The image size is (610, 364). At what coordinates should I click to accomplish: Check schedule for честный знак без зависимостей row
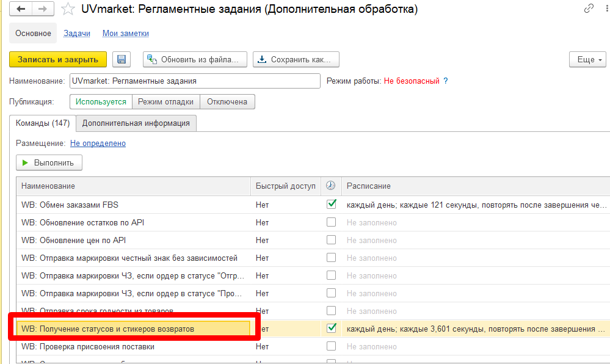coord(331,257)
